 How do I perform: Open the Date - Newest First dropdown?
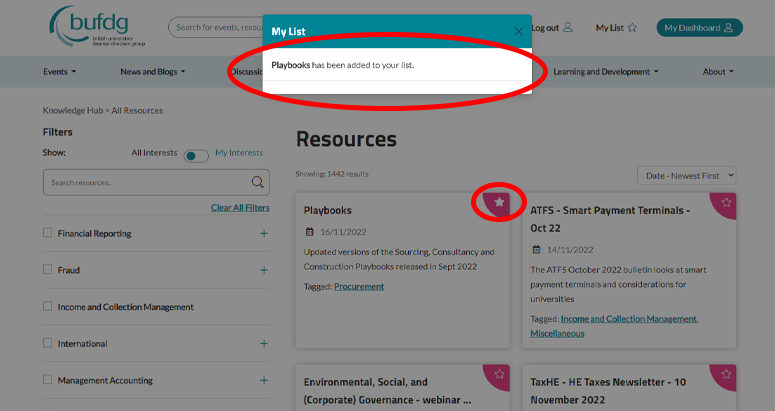pyautogui.click(x=686, y=176)
